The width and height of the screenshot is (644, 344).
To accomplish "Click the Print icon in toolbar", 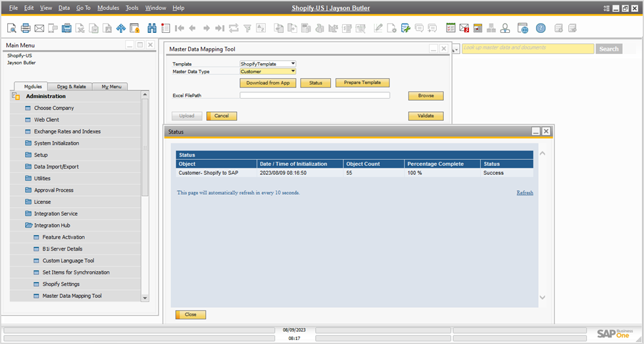I will tap(26, 28).
